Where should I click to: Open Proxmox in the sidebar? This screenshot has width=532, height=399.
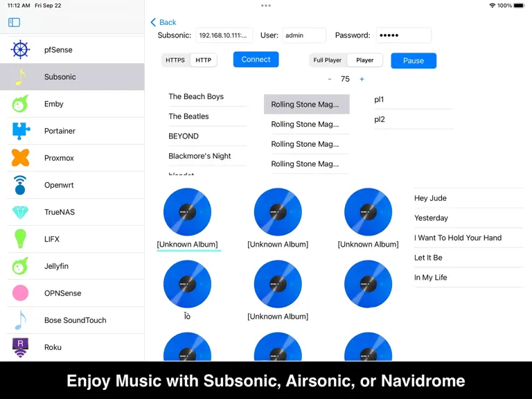[x=72, y=158]
